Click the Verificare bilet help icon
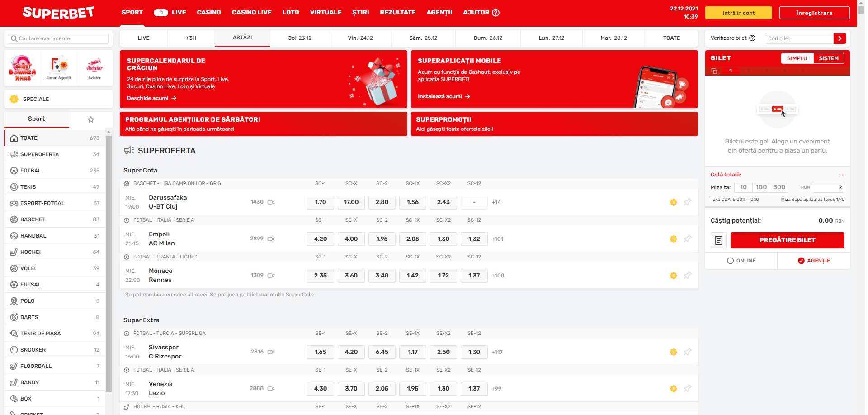This screenshot has width=868, height=415. point(752,38)
